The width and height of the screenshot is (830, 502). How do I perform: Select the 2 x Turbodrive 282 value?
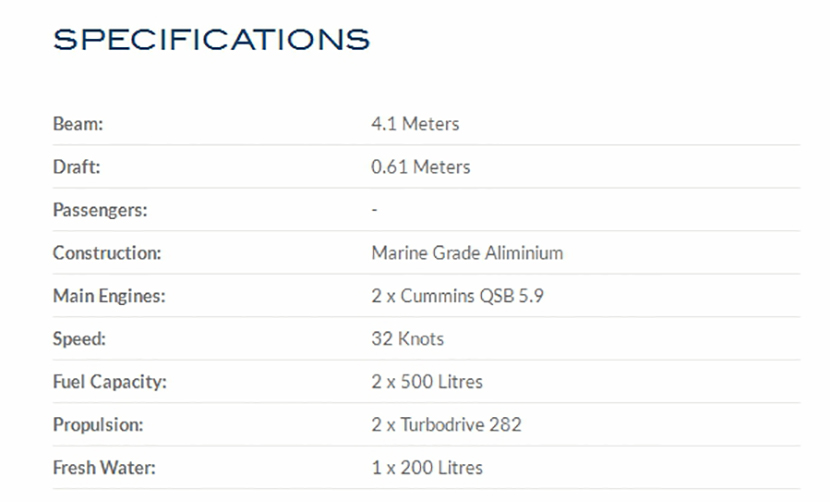pyautogui.click(x=446, y=425)
